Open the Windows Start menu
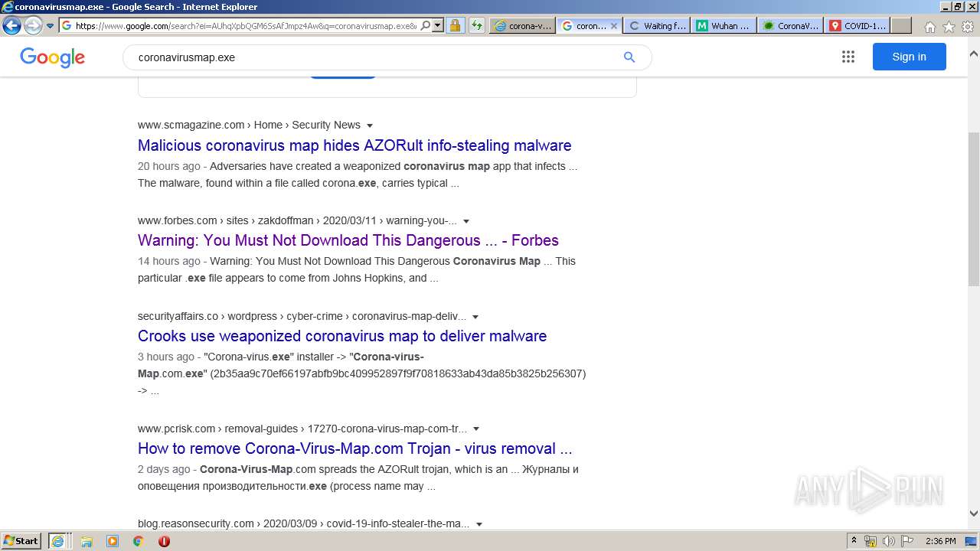 pos(21,540)
